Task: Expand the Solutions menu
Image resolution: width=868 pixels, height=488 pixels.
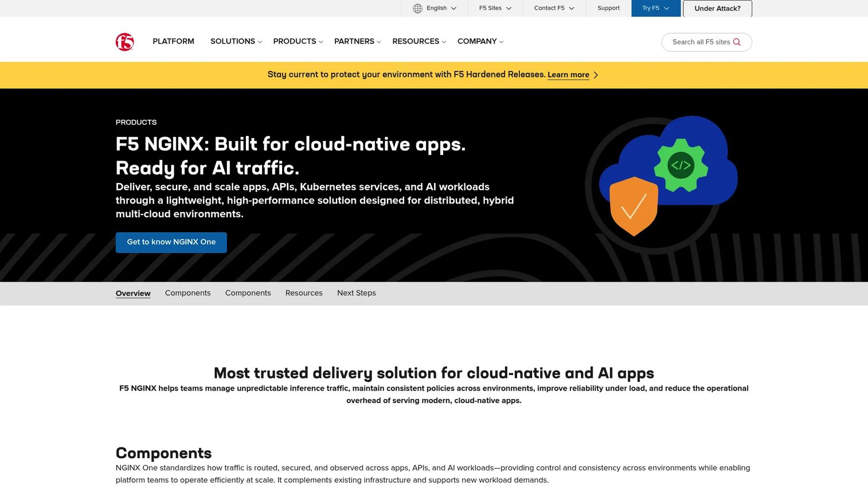Action: pos(236,41)
